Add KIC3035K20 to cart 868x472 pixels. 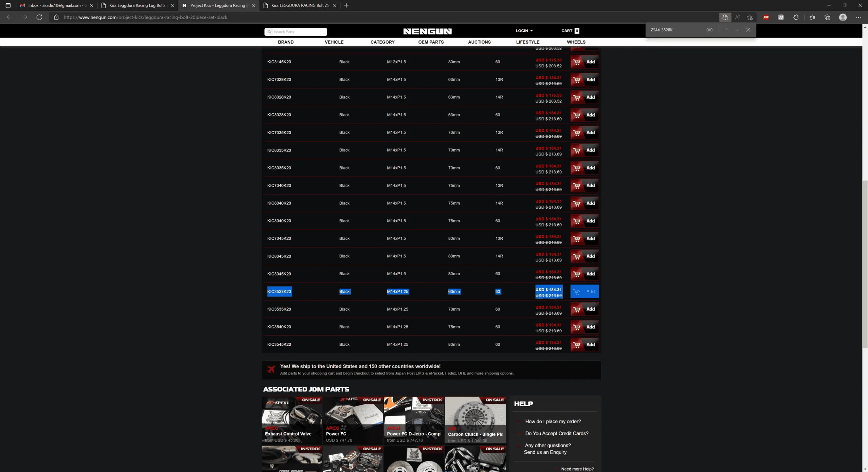pyautogui.click(x=584, y=168)
